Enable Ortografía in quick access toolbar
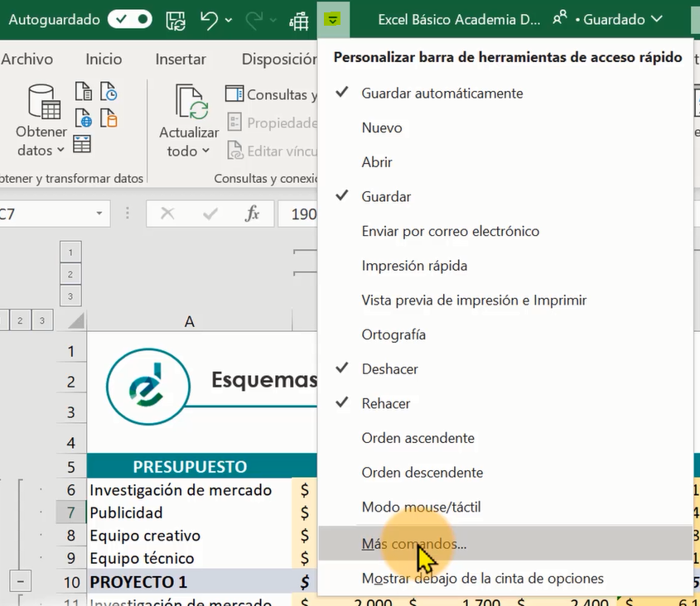700x606 pixels. (505, 334)
